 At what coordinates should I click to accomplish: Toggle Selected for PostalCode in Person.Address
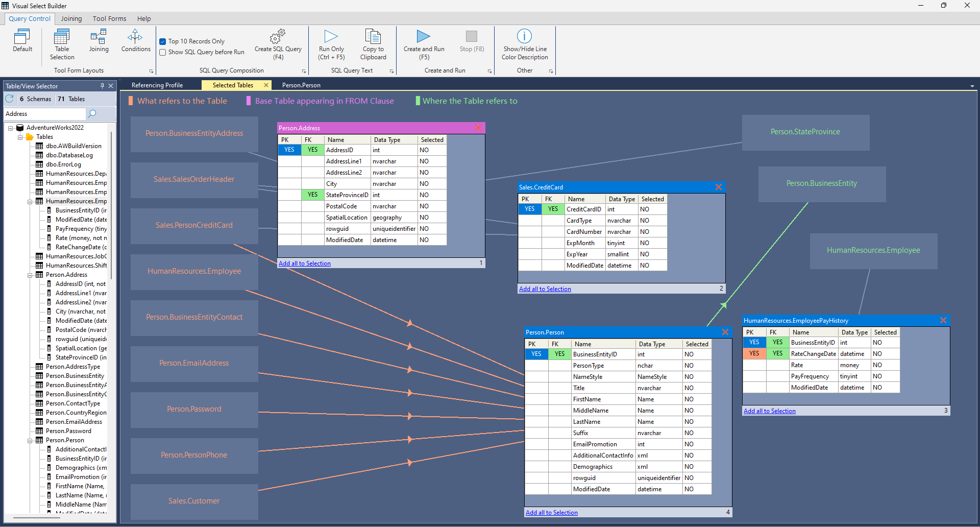pos(432,206)
